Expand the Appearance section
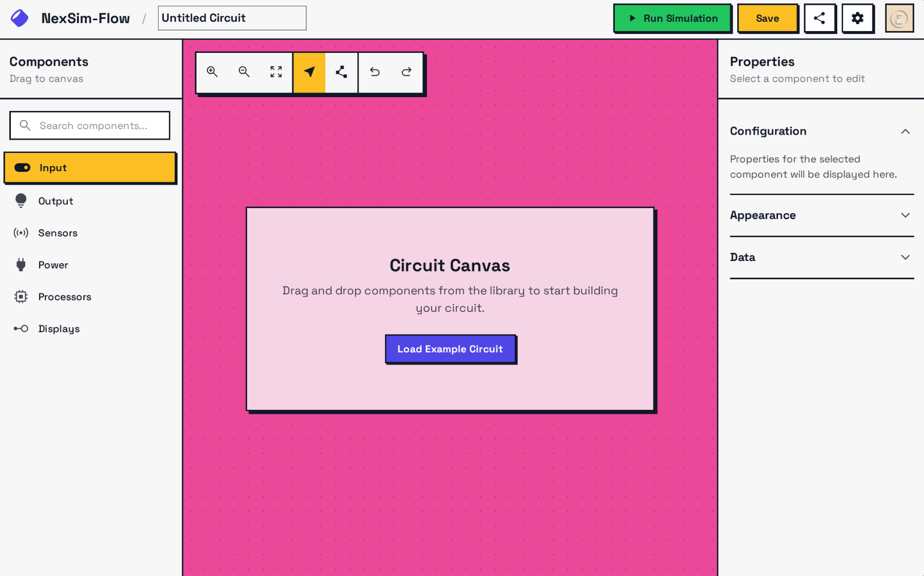Screen dimensions: 924x576 point(905,216)
